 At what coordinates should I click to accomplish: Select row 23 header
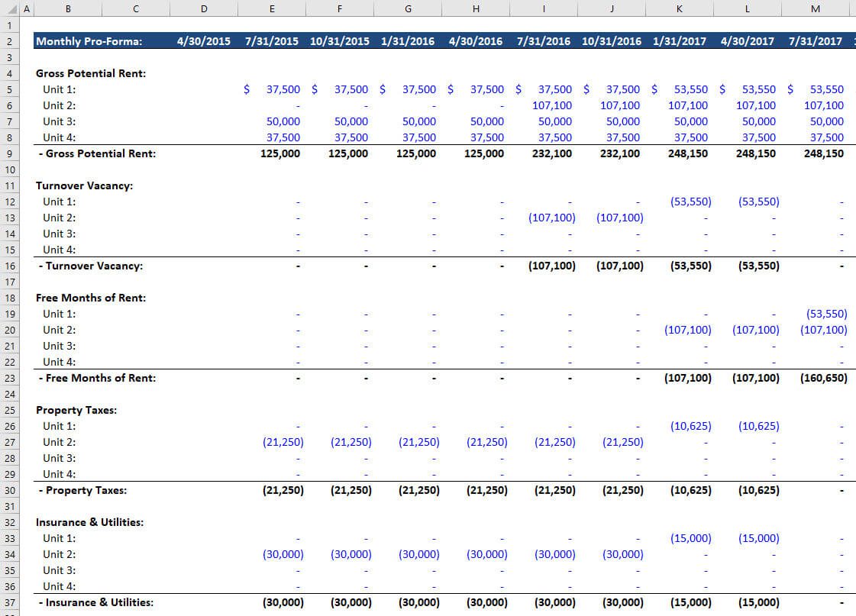[x=9, y=378]
